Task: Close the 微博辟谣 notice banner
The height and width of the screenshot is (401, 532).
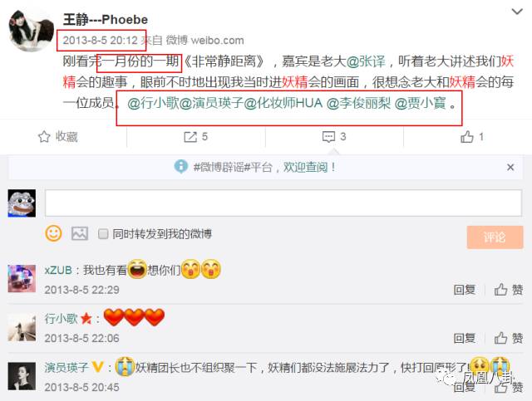Action: click(x=510, y=167)
